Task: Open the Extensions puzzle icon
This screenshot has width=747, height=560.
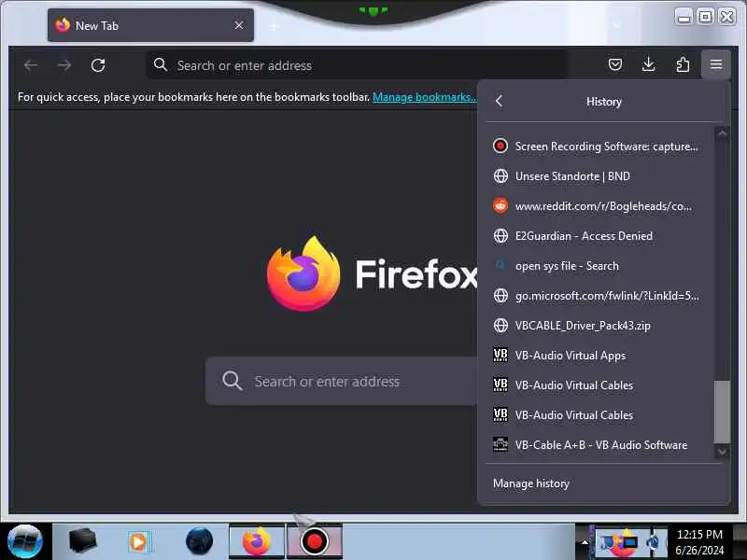Action: click(x=683, y=64)
